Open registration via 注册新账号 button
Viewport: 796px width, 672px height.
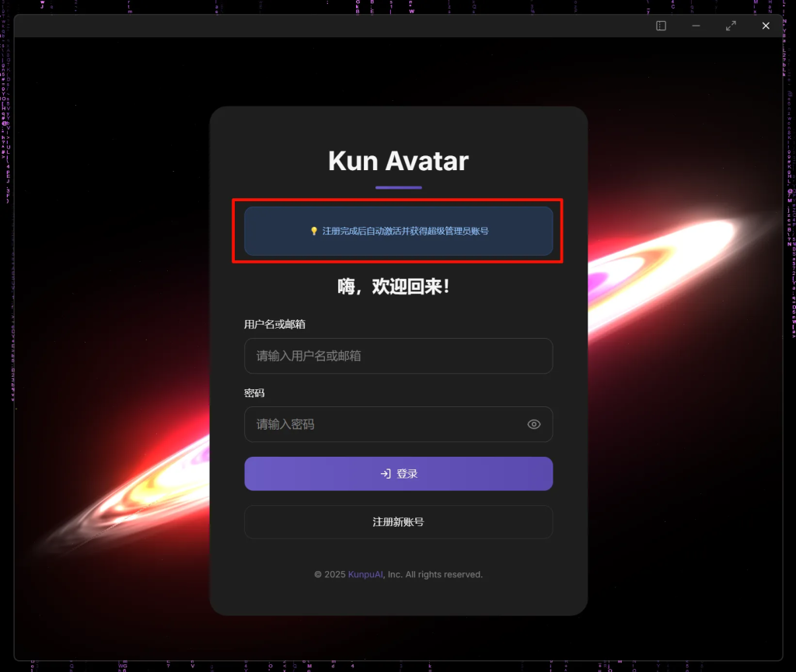399,522
